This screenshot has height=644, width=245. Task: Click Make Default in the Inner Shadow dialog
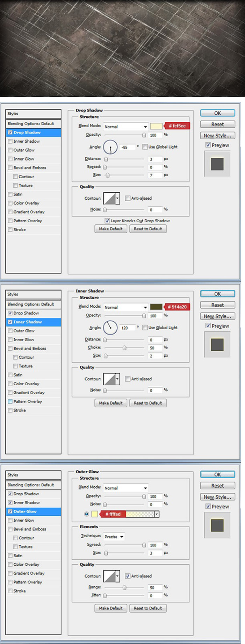110,403
